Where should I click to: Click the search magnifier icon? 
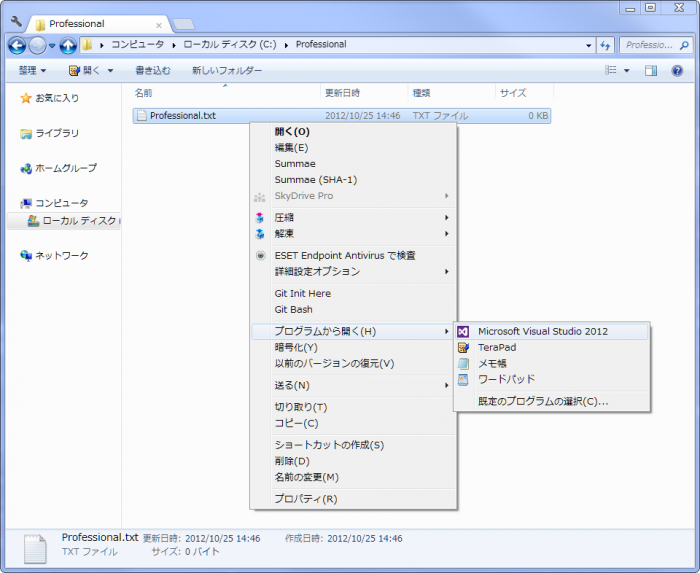(x=684, y=45)
